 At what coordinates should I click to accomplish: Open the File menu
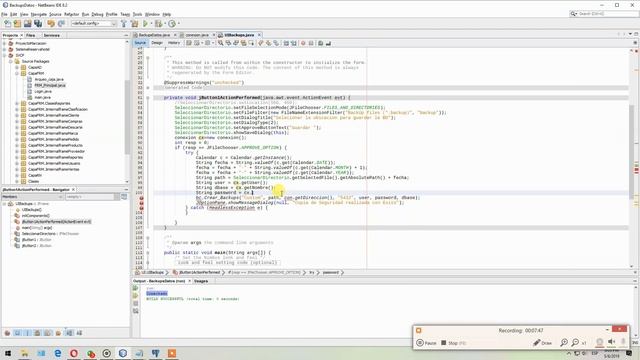4,14
